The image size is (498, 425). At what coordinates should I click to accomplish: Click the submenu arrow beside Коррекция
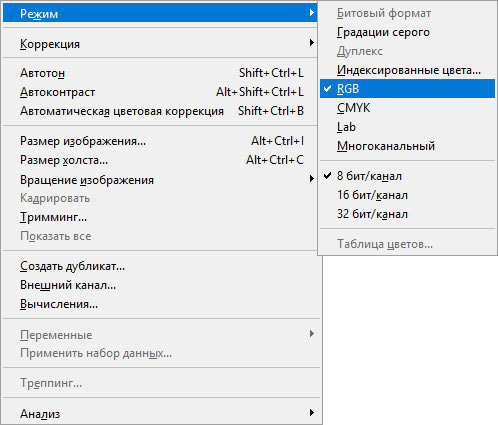pos(311,43)
